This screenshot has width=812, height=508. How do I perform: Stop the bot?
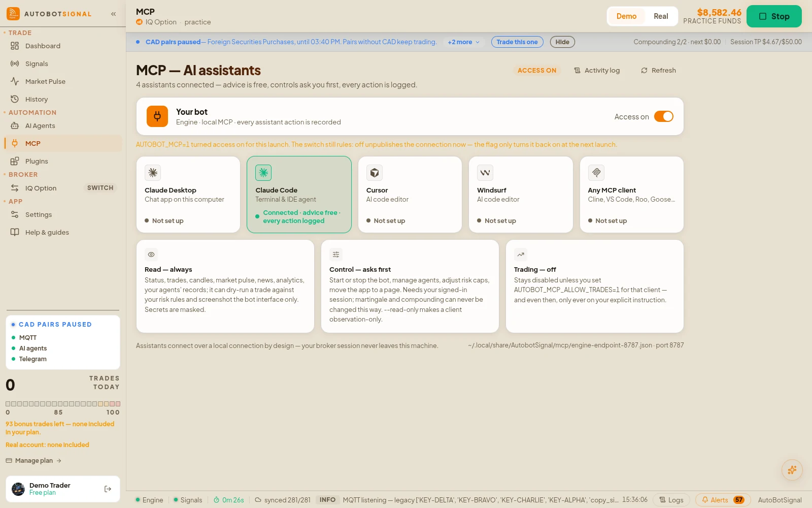point(774,16)
